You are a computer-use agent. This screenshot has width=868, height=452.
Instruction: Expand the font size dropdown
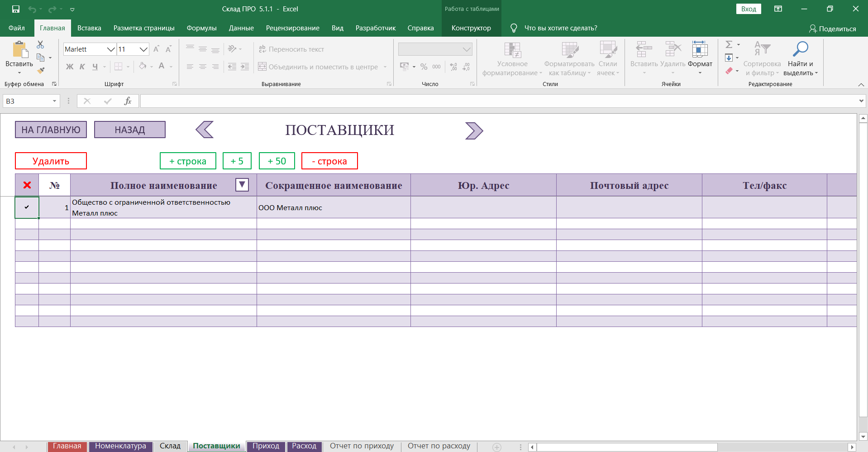click(x=143, y=49)
